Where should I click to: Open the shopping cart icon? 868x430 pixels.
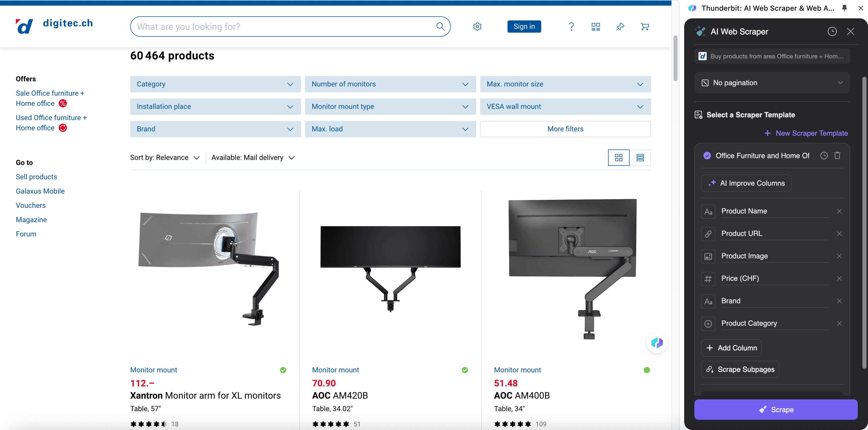pos(645,27)
